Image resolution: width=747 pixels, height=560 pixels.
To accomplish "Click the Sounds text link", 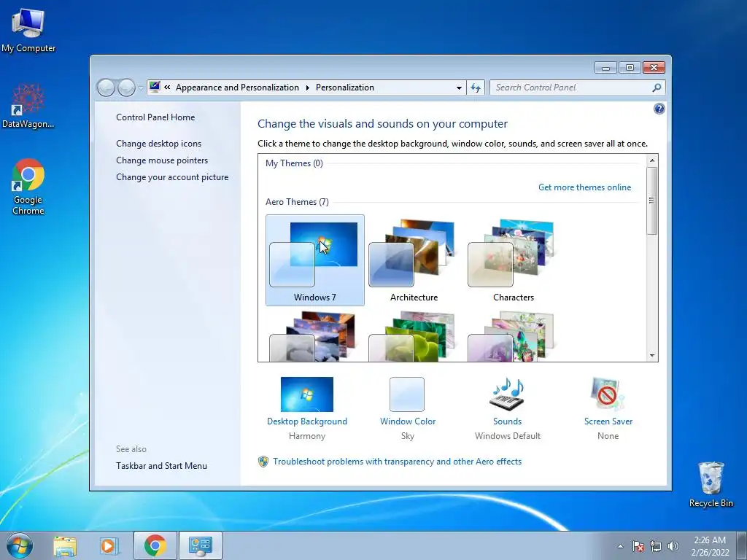I will [x=508, y=421].
